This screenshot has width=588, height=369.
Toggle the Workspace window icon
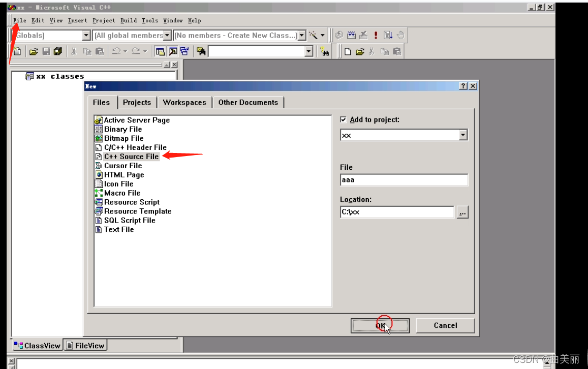pos(160,51)
